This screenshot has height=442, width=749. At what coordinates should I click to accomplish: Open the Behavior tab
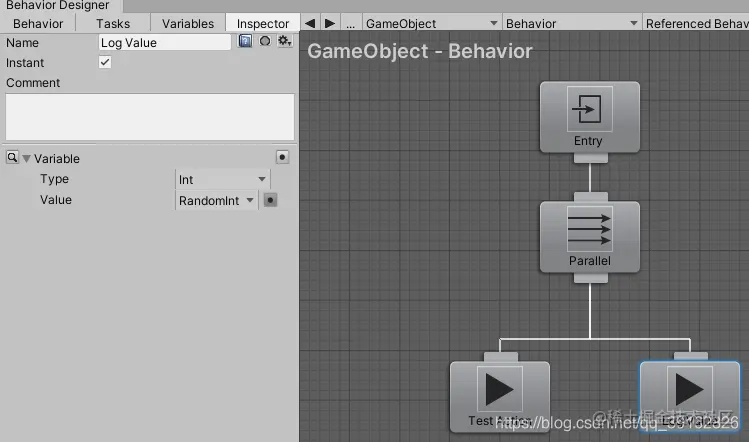38,23
